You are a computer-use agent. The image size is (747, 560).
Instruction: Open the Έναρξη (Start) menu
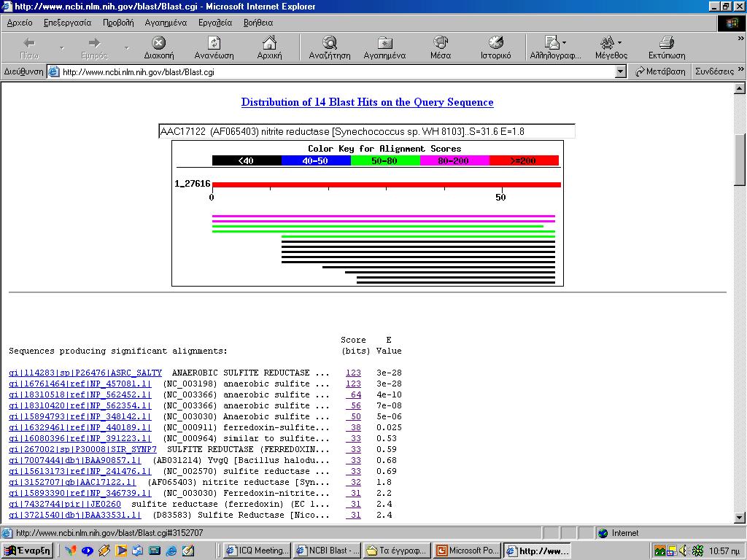click(27, 551)
